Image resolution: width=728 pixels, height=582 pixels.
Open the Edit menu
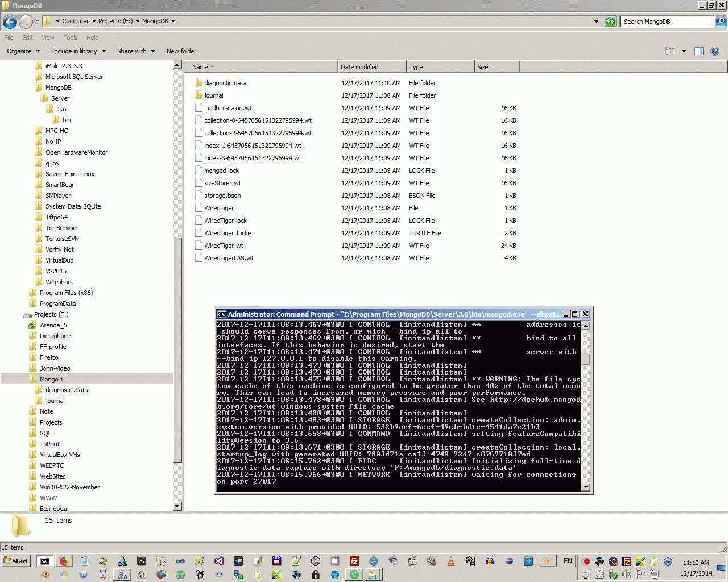pos(27,38)
